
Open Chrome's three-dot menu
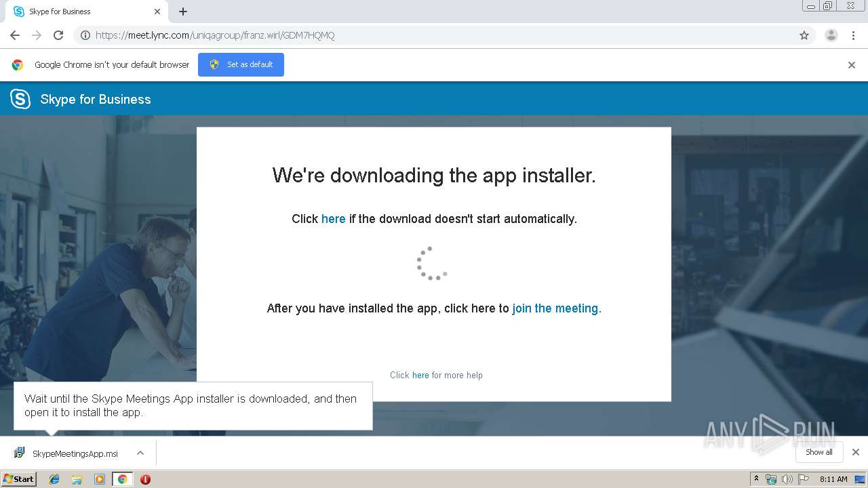tap(853, 35)
